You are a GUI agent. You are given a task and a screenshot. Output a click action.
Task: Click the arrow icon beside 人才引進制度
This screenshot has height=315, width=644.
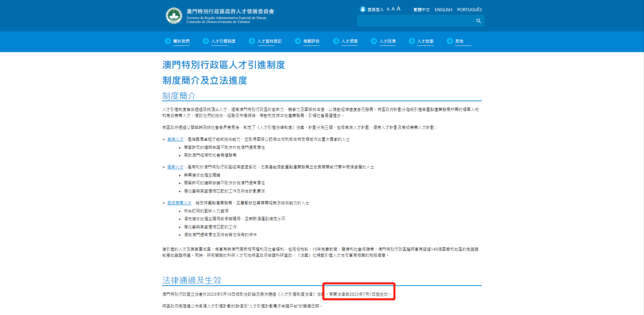pyautogui.click(x=206, y=41)
